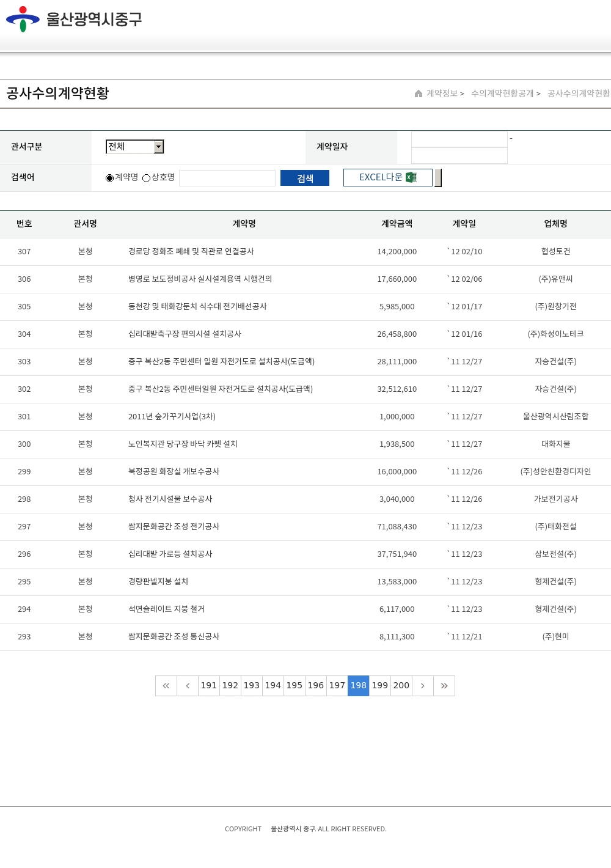Go to page 199
Viewport: 611px width, 868px height.
coord(380,686)
